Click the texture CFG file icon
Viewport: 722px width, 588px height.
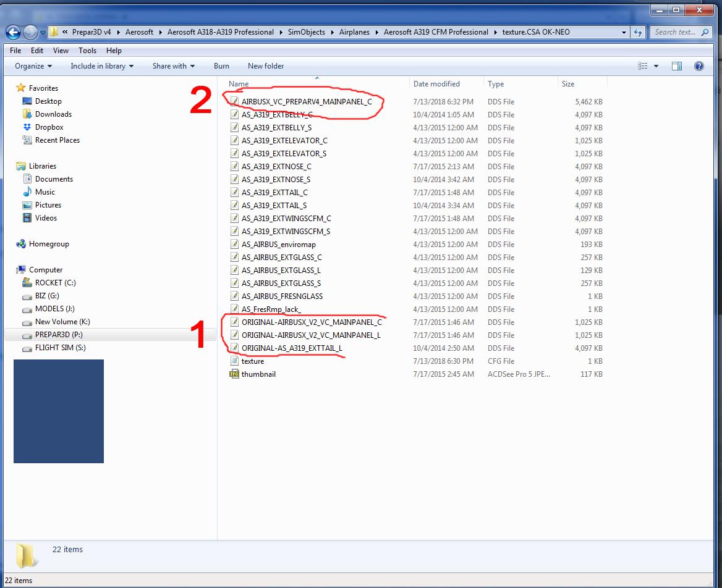click(234, 361)
